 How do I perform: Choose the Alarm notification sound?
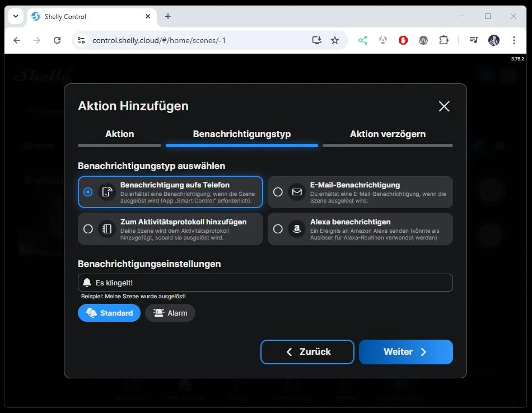click(x=170, y=313)
